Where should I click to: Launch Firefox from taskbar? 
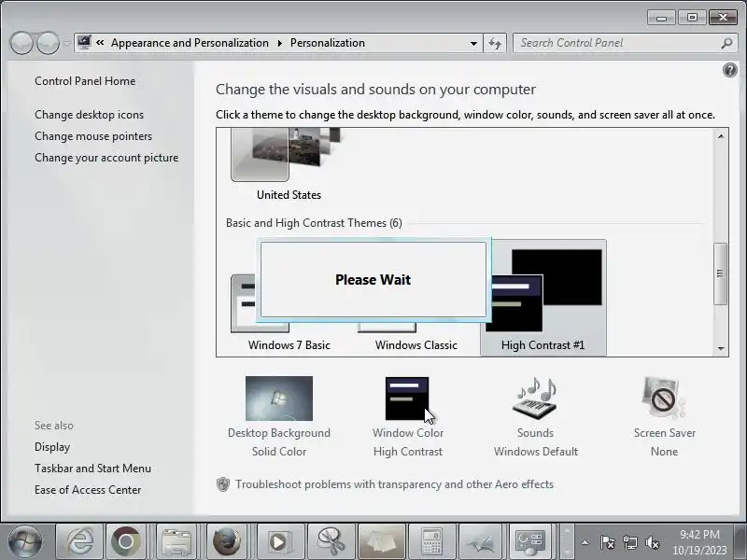pos(227,541)
